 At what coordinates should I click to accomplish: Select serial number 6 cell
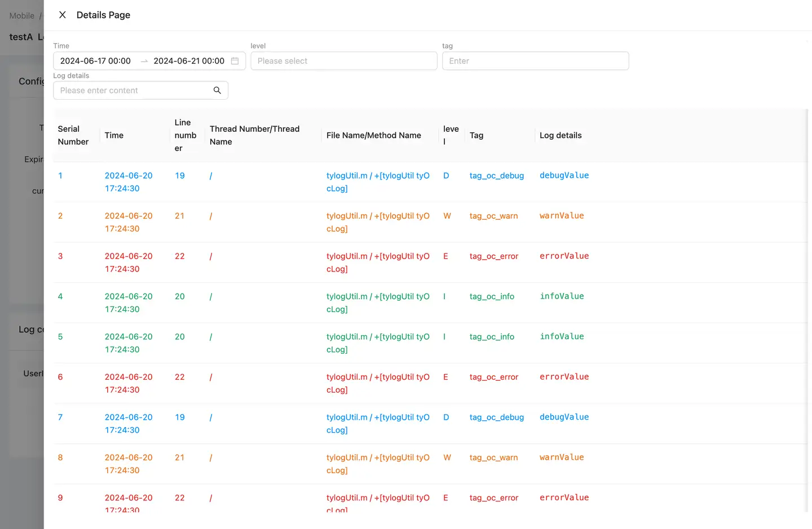pos(60,377)
